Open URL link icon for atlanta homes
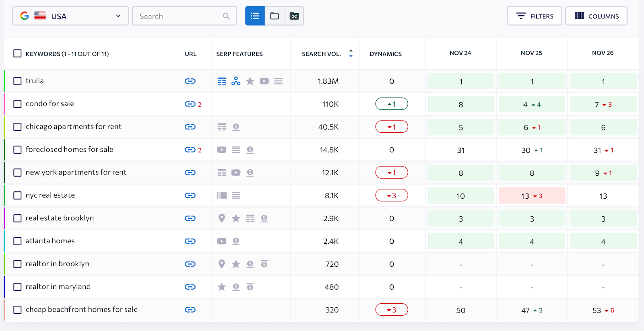The width and height of the screenshot is (644, 331). click(x=190, y=241)
